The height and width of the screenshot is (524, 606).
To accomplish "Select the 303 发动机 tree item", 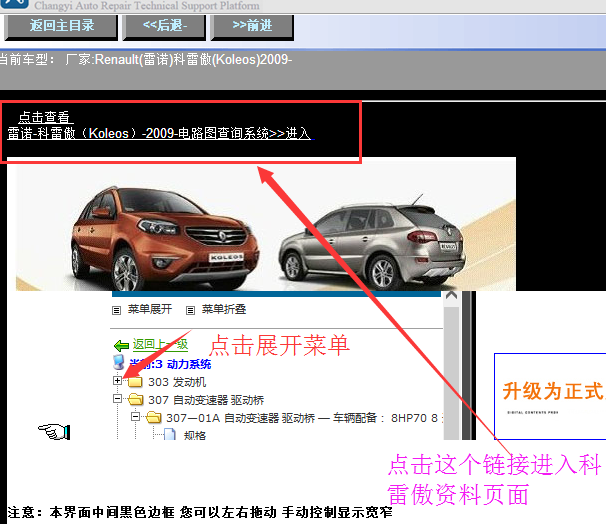I will click(177, 382).
